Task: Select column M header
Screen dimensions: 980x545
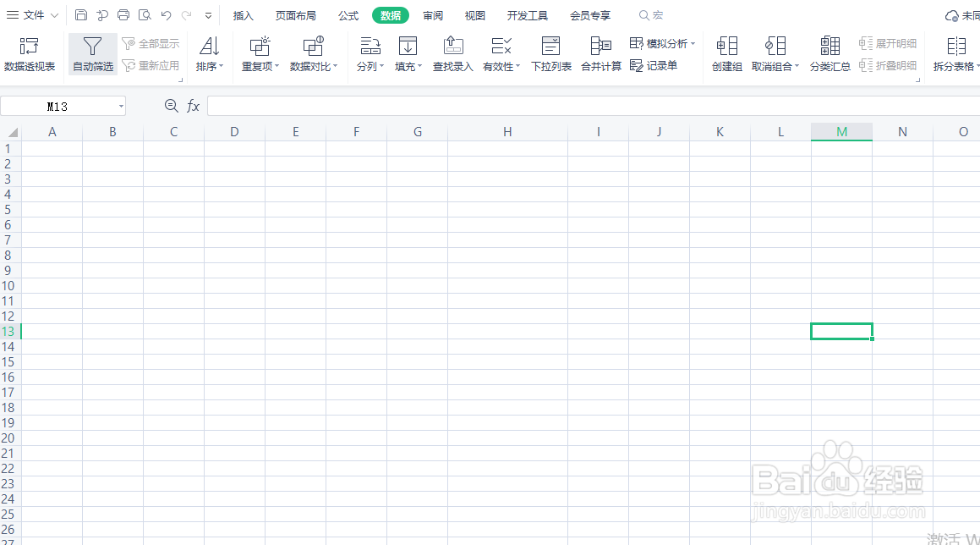Action: pos(841,132)
